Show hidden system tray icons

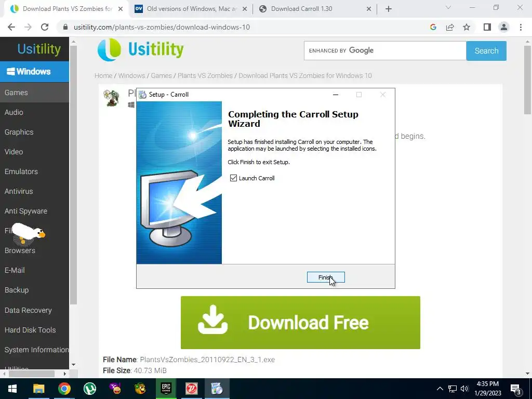click(x=440, y=389)
